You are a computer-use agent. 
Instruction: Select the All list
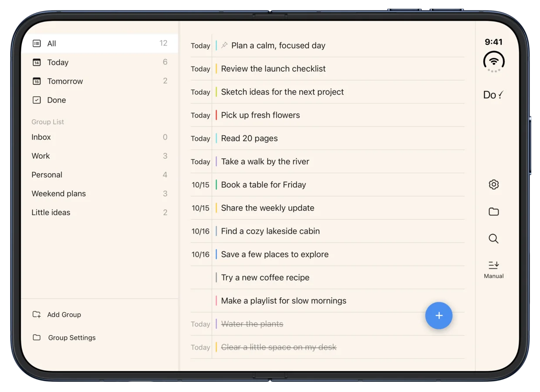coord(100,44)
